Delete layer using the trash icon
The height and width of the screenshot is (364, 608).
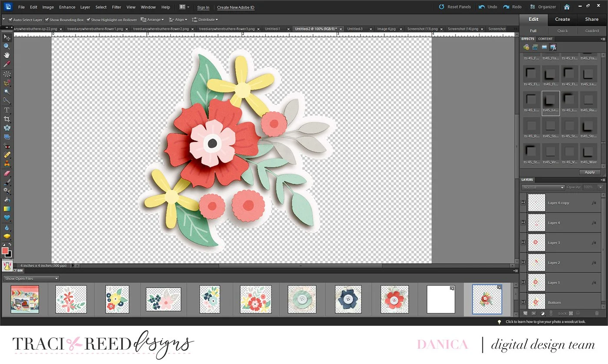[x=597, y=313]
